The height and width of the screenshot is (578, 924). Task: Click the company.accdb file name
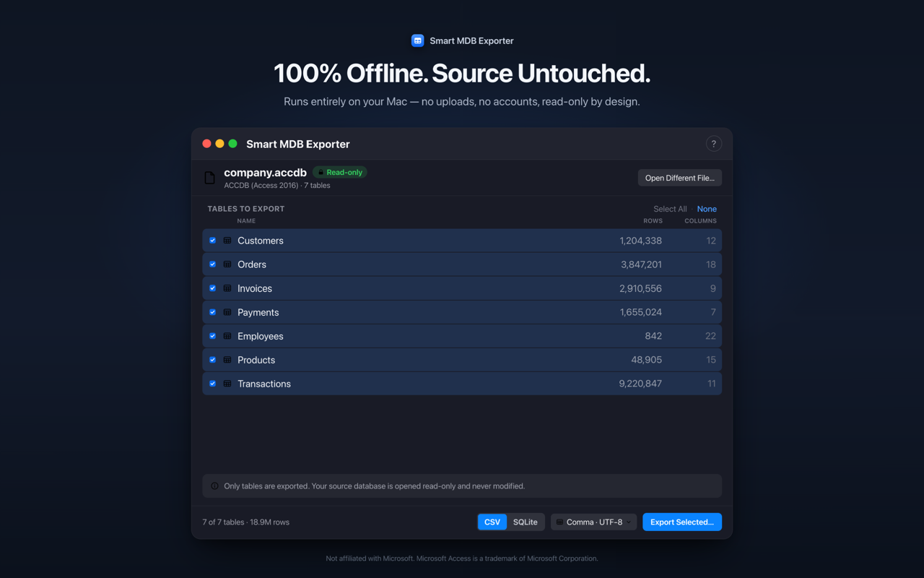coord(265,172)
